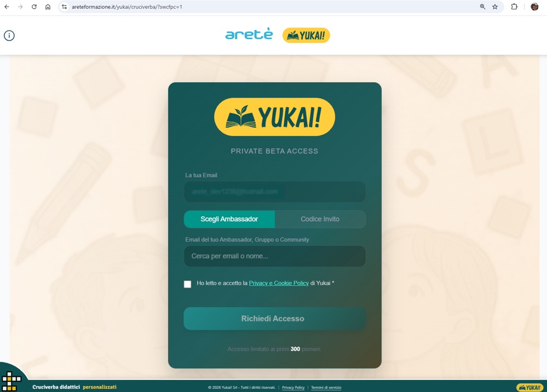Click the 'La tua Email' label
Screen dimensions: 547x392
[x=201, y=175]
